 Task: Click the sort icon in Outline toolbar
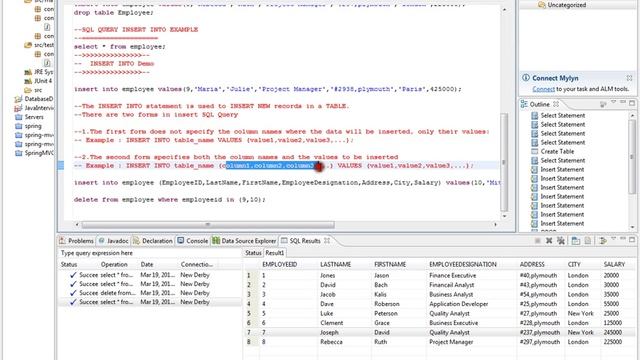tap(603, 104)
